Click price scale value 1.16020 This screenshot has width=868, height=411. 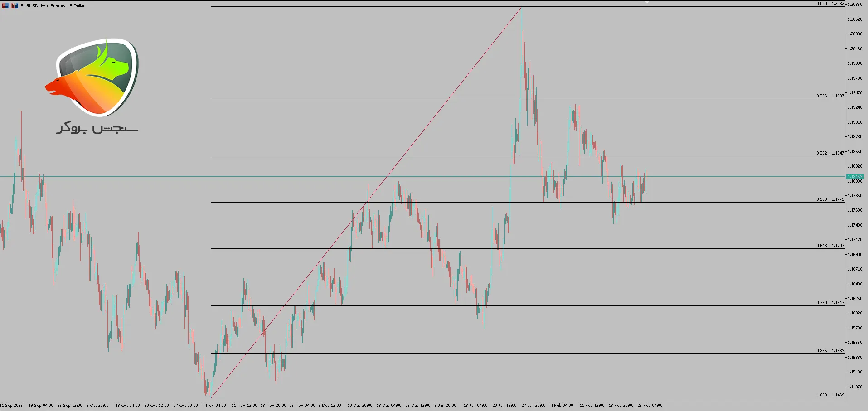tap(855, 313)
